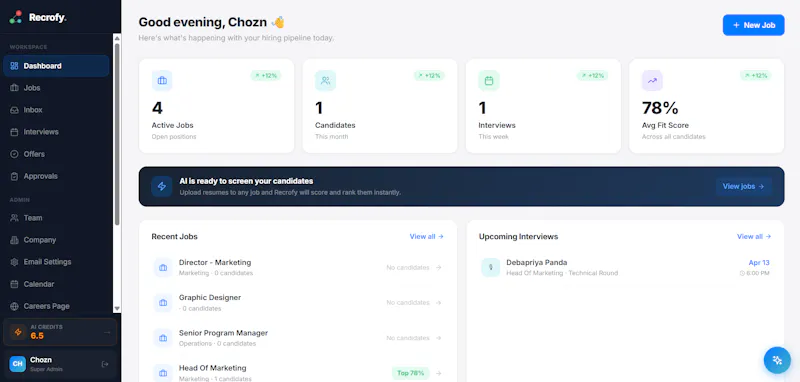800x382 pixels.
Task: Click the Candidates people icon
Action: [326, 81]
